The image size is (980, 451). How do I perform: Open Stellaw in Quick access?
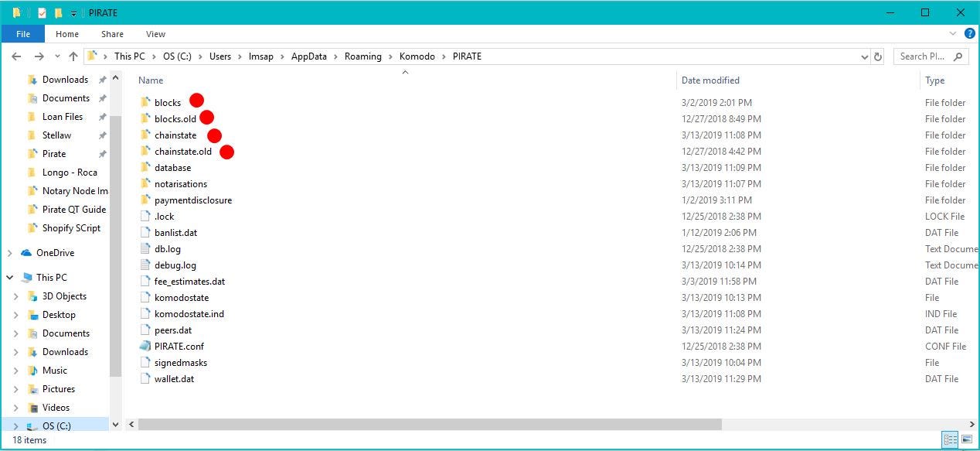click(x=56, y=135)
